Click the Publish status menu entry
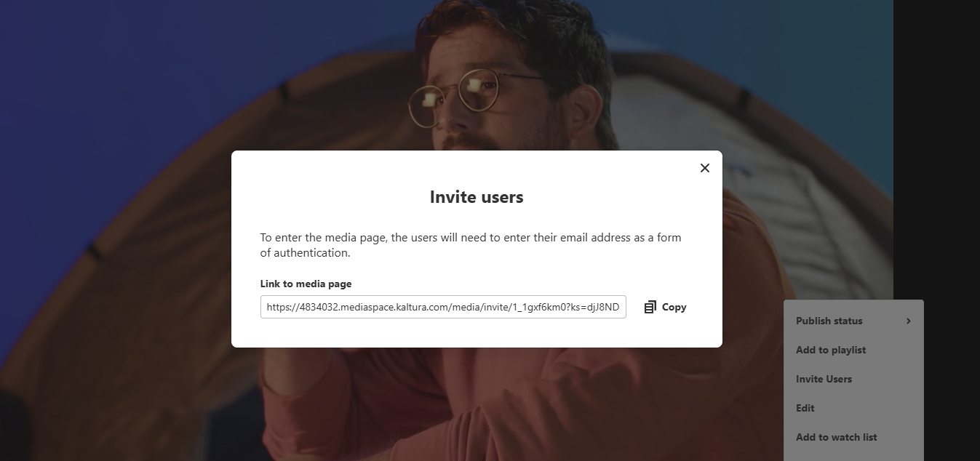 coord(829,320)
